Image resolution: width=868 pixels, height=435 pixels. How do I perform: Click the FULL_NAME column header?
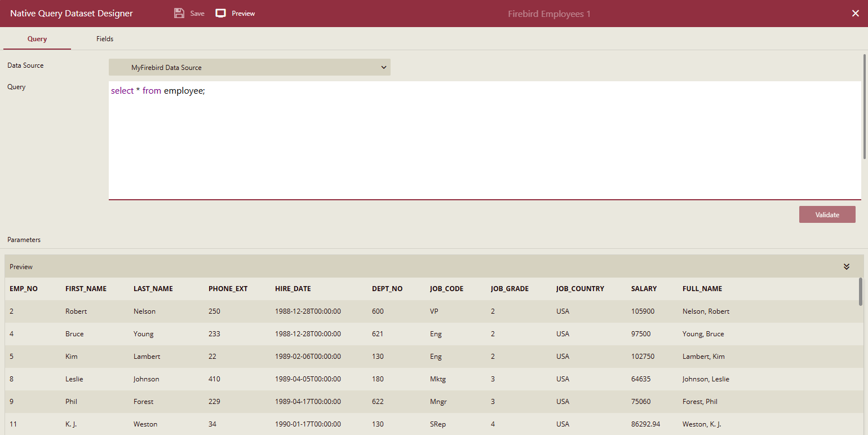click(702, 288)
